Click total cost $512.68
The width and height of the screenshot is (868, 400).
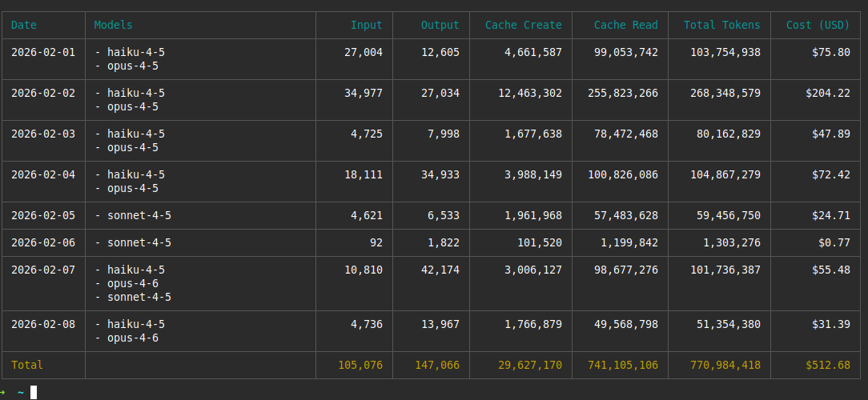pyautogui.click(x=828, y=365)
